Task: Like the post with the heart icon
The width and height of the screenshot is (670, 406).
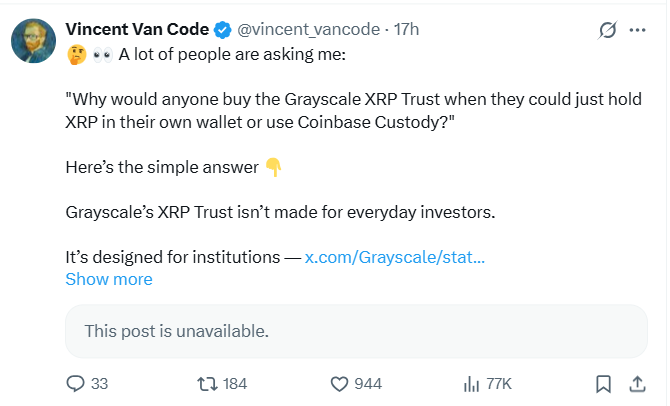Action: pos(338,383)
